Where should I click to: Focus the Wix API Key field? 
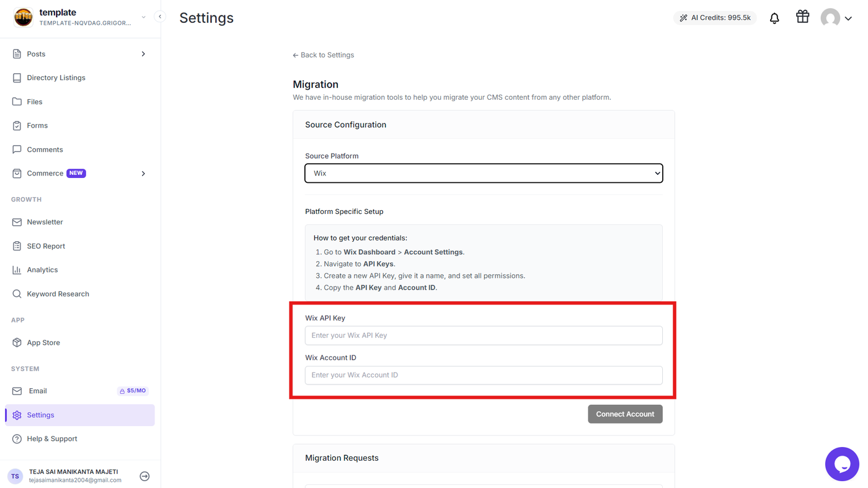click(x=484, y=335)
